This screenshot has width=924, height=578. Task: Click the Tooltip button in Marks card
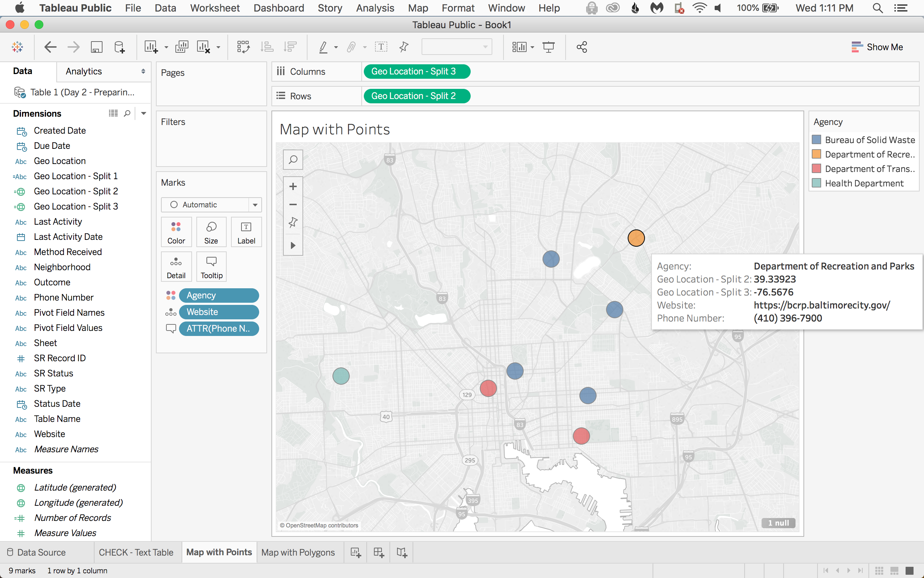tap(211, 267)
